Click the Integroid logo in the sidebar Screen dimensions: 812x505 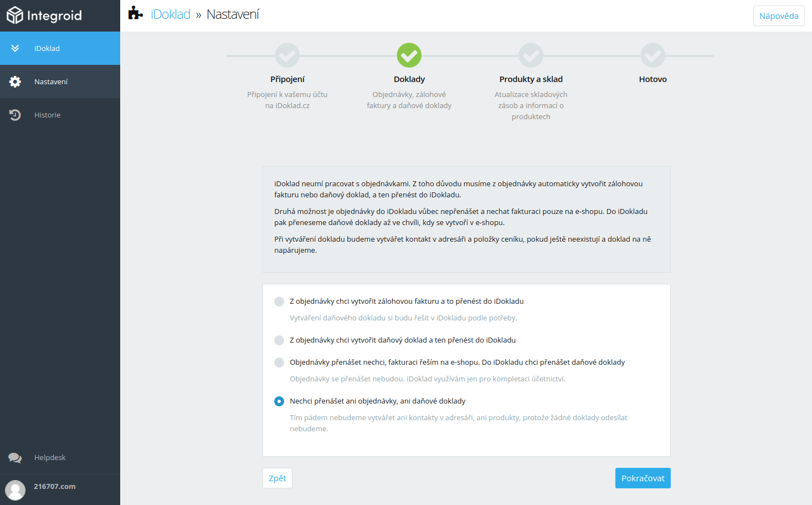(44, 16)
